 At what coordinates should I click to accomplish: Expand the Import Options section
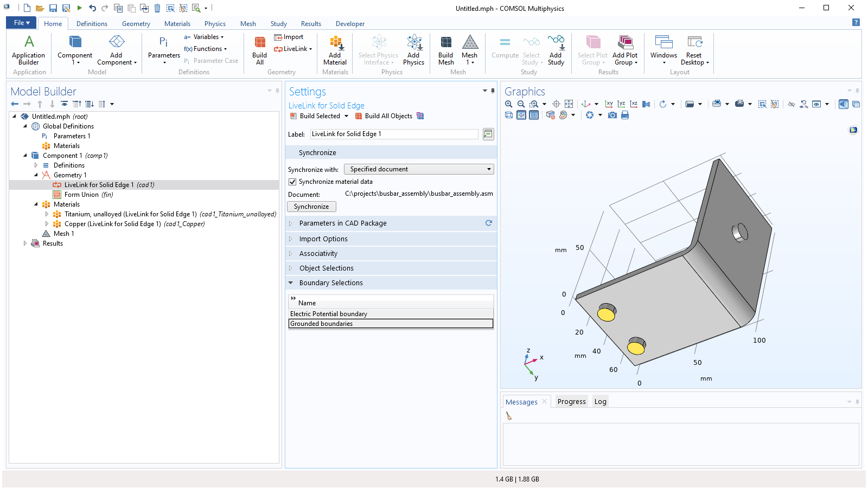pos(323,239)
